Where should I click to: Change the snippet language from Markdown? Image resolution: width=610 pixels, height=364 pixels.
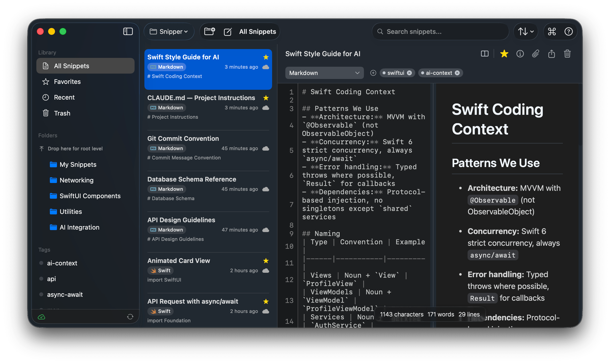(324, 73)
